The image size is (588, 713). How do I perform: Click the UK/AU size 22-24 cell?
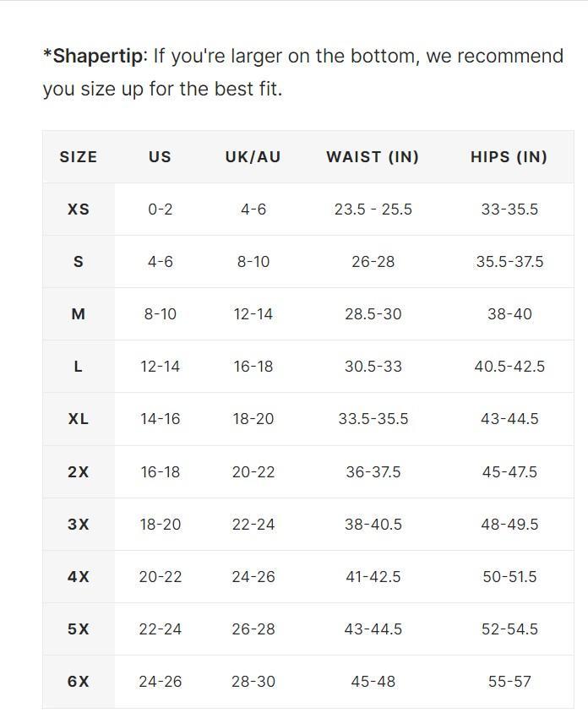(x=253, y=525)
